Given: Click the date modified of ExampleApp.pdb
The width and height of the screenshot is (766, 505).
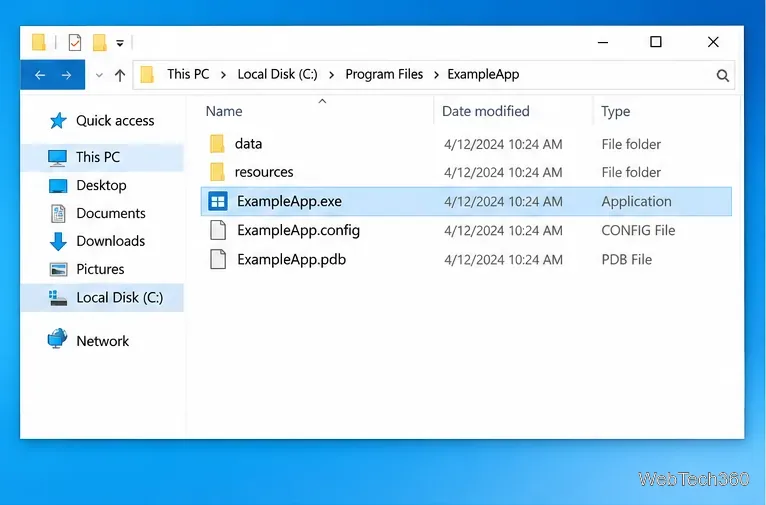Looking at the screenshot, I should 503,260.
